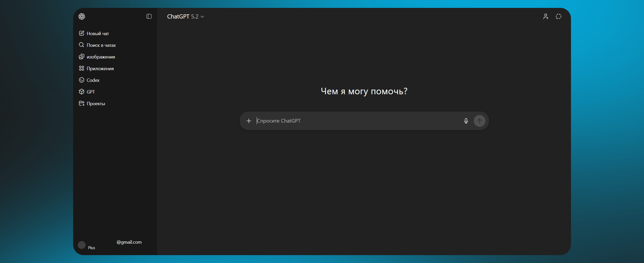Screen dimensions: 644x263
Task: Toggle the temporary chat dashed-bubble icon
Action: tap(559, 16)
